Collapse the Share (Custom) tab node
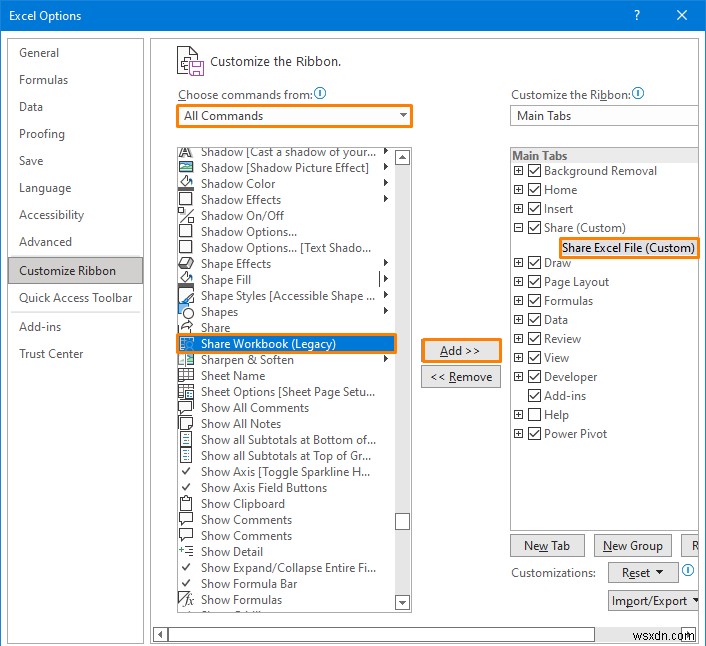706x646 pixels. pyautogui.click(x=518, y=228)
